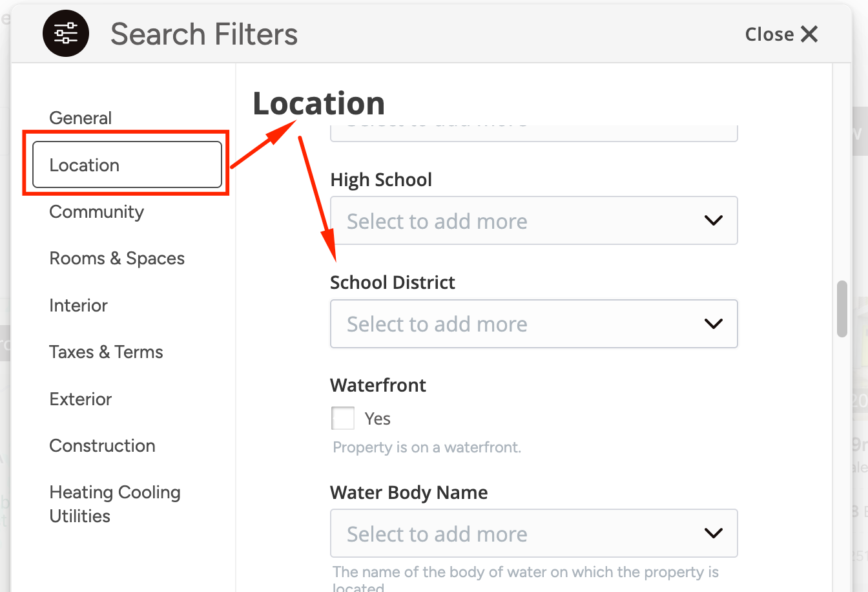The height and width of the screenshot is (592, 868).
Task: Enable the Waterfront Yes checkbox
Action: tap(342, 418)
